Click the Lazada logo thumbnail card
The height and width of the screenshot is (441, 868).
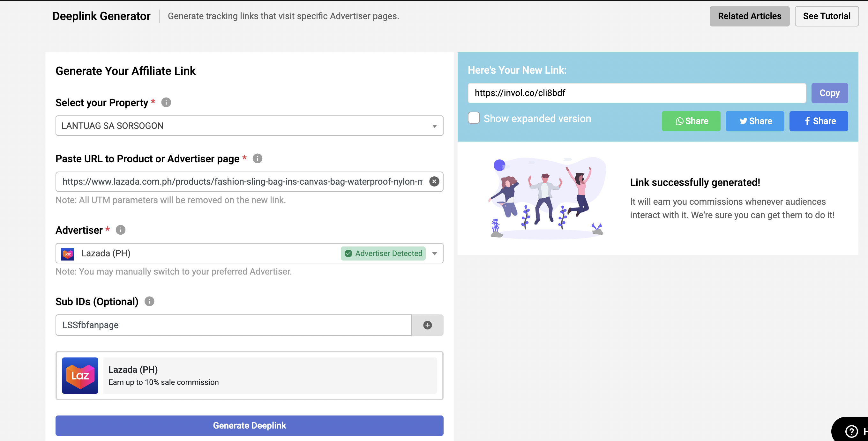pyautogui.click(x=80, y=376)
